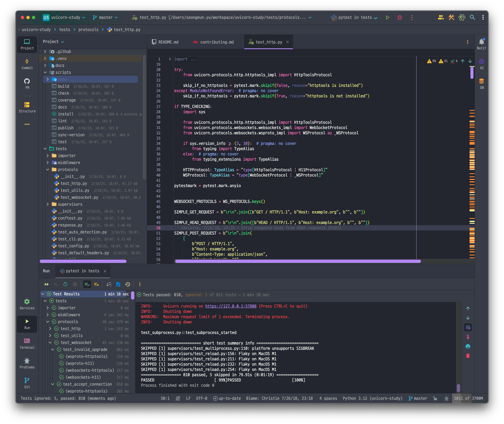Click the memory indicator 1011 of 3700M
Viewport: 504px width, 424px height.
point(468,398)
